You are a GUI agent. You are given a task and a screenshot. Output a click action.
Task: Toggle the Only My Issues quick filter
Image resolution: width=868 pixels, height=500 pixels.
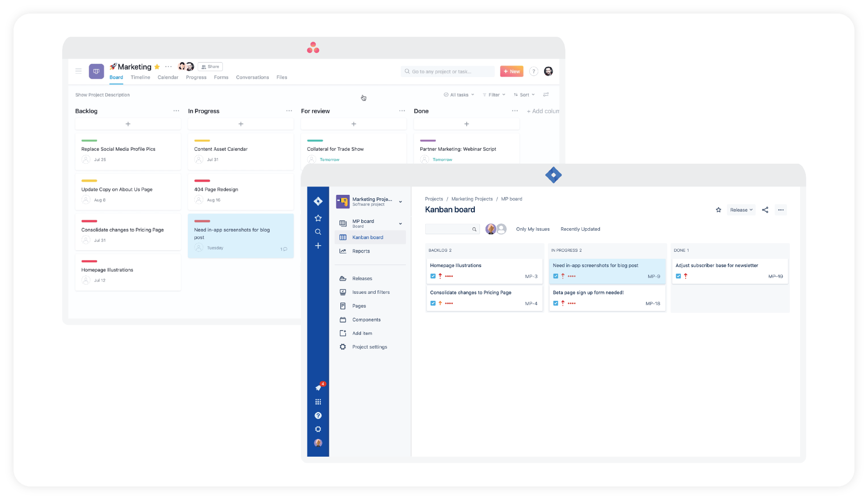(533, 229)
